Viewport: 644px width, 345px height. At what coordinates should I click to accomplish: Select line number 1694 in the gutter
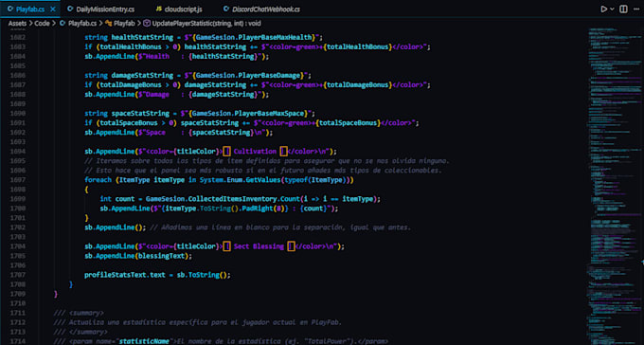point(17,151)
